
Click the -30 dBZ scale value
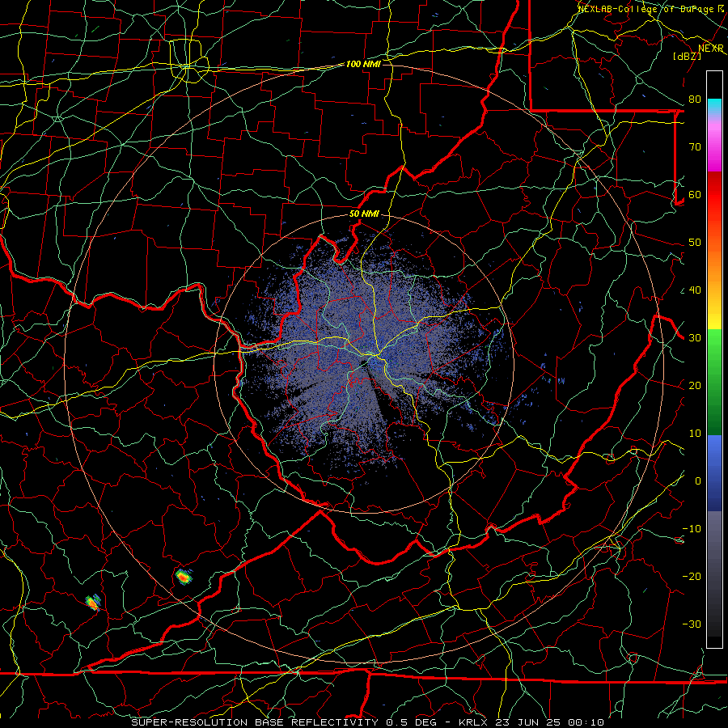(x=692, y=624)
